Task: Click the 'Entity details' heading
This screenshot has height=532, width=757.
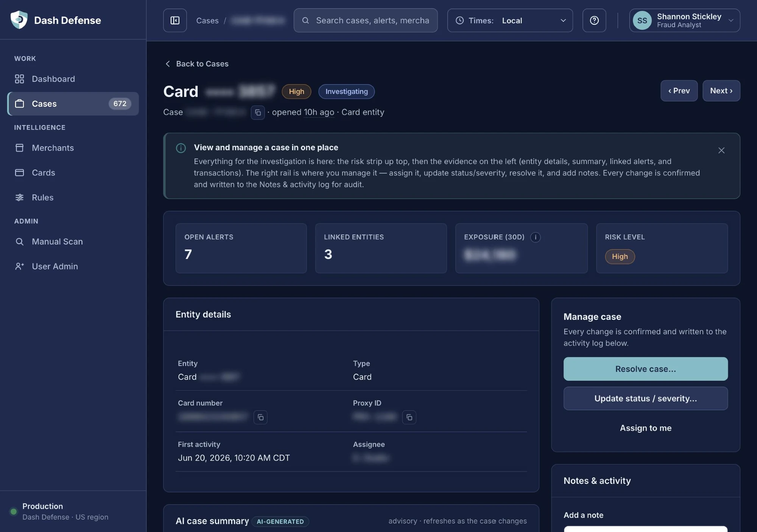Action: click(203, 314)
